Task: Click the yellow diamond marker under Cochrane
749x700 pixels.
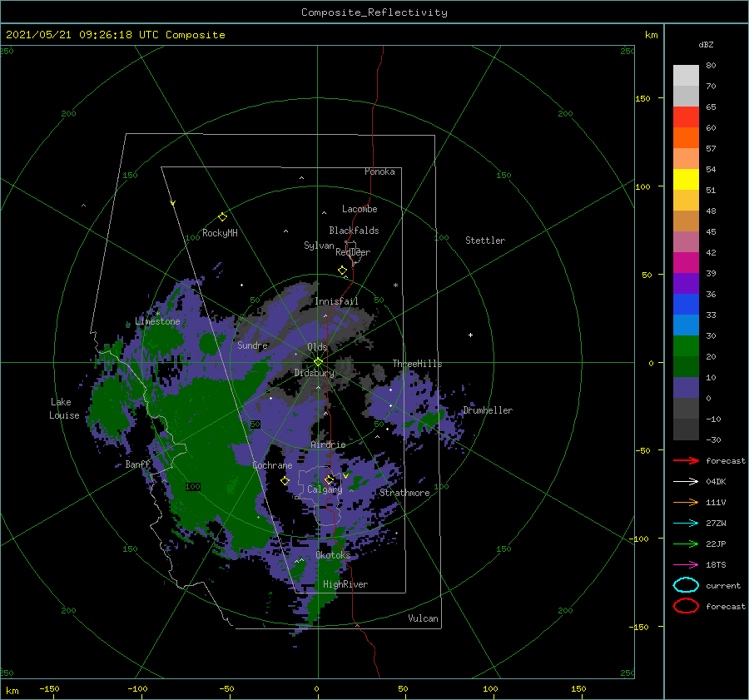Action: coord(285,480)
